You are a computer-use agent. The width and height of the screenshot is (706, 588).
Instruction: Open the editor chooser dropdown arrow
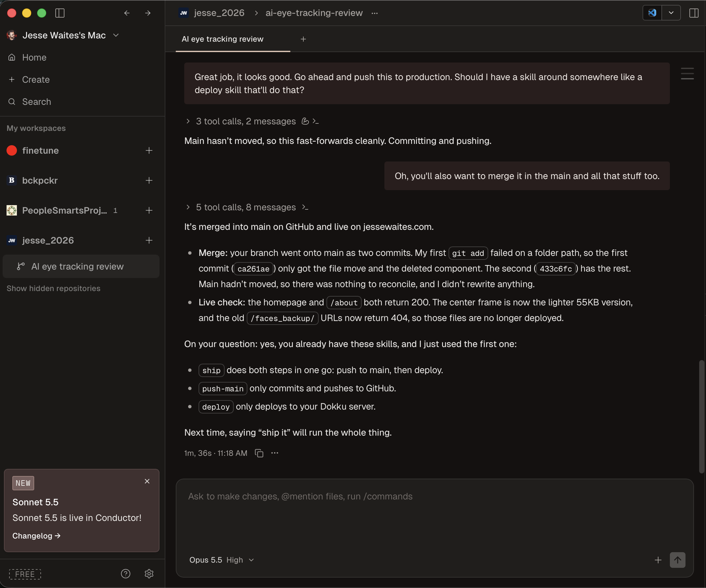[x=671, y=13]
